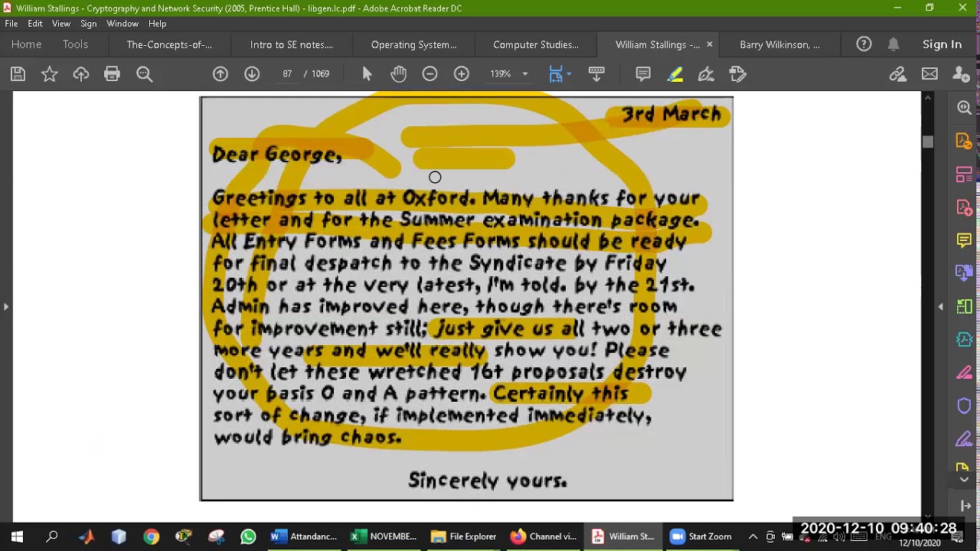Open search tool in right pane

(964, 108)
